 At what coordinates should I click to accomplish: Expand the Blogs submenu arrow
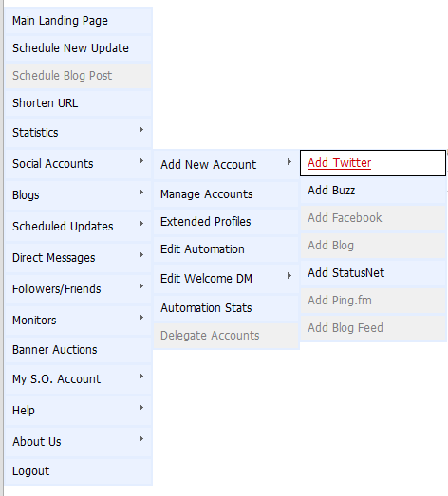coord(141,193)
